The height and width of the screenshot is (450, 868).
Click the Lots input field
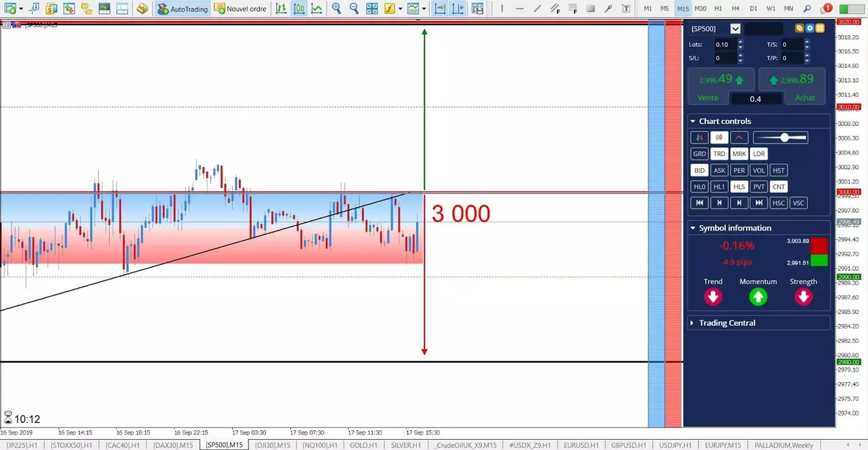click(x=724, y=44)
